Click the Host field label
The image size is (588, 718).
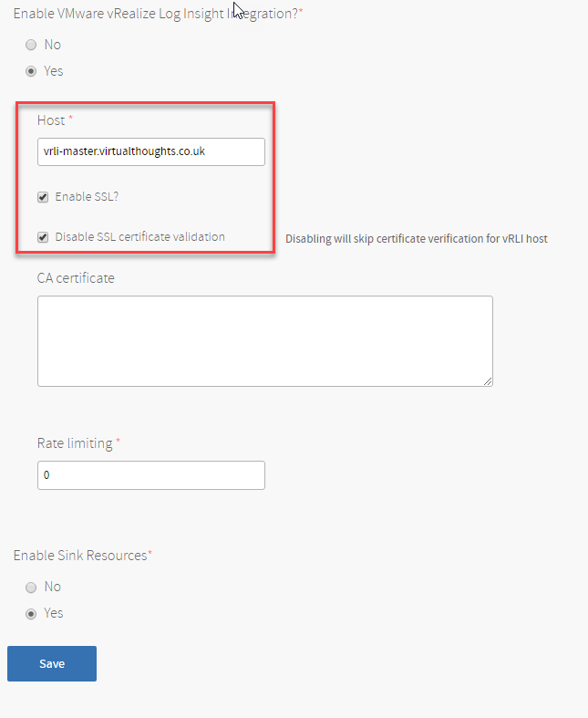(51, 120)
